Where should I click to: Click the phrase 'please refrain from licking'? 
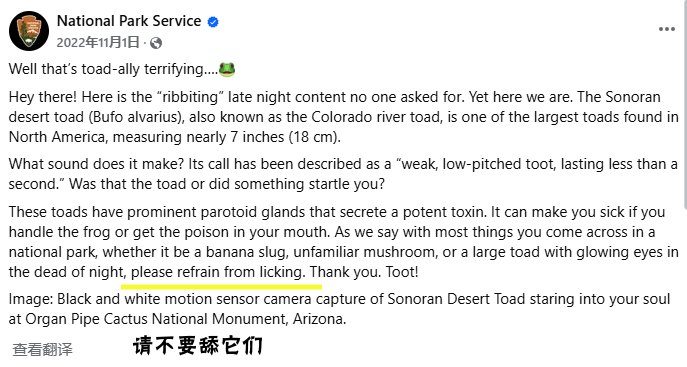(x=216, y=272)
